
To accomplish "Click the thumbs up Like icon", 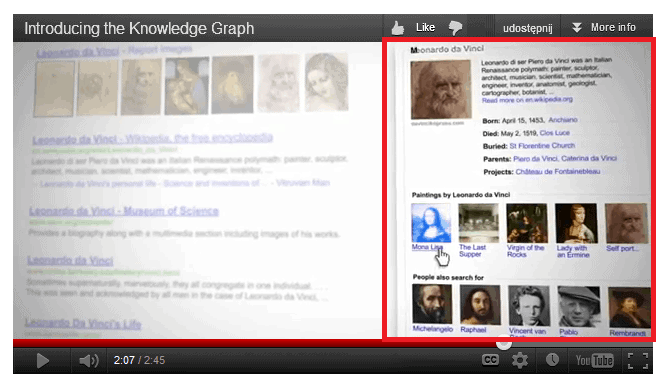I will tap(397, 28).
